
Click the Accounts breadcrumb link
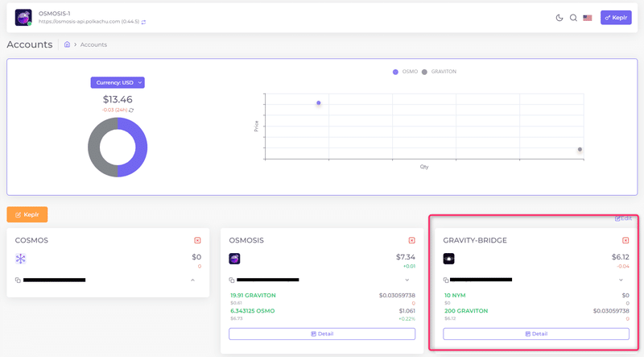pyautogui.click(x=93, y=44)
